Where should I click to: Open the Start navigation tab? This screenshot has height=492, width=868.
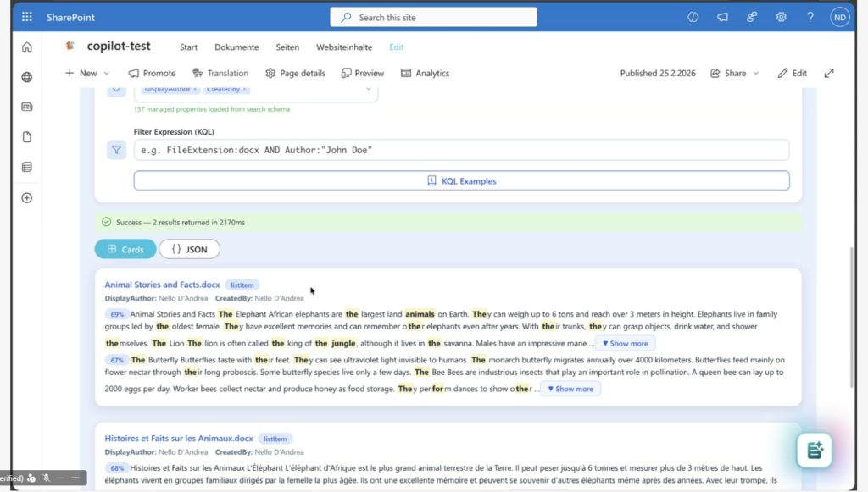point(188,47)
